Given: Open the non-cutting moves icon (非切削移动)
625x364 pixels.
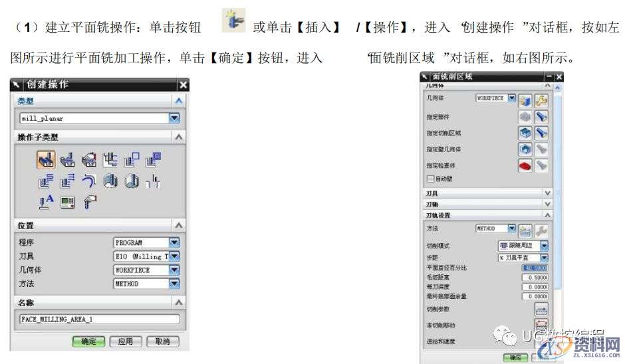Looking at the screenshot, I should click(x=541, y=325).
